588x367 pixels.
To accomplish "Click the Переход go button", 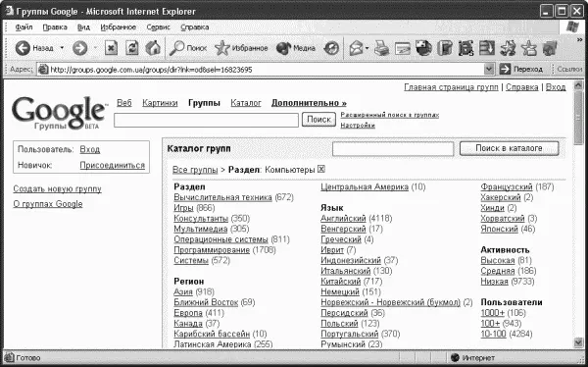I will [x=521, y=70].
